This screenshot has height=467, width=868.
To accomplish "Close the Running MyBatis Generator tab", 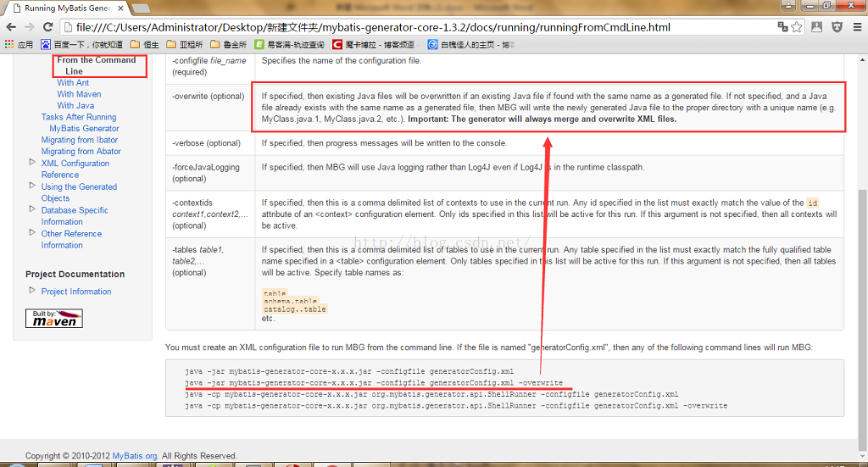I will coord(120,8).
